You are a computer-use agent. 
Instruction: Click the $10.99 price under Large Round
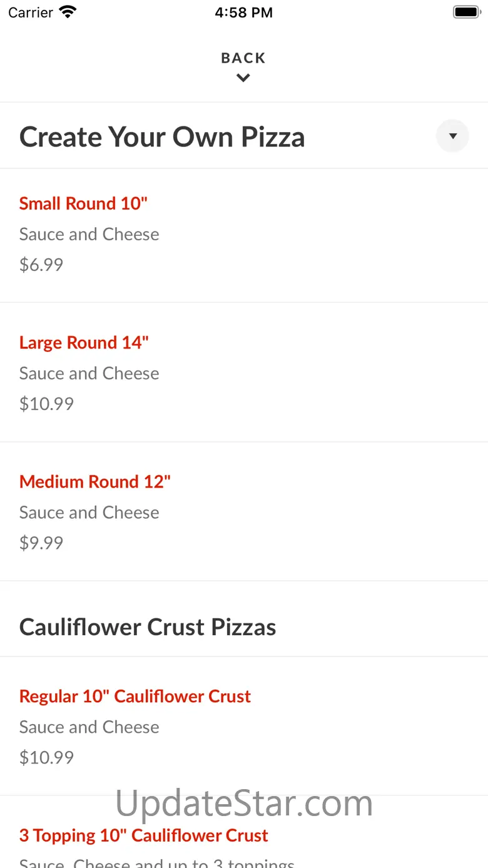pyautogui.click(x=46, y=404)
